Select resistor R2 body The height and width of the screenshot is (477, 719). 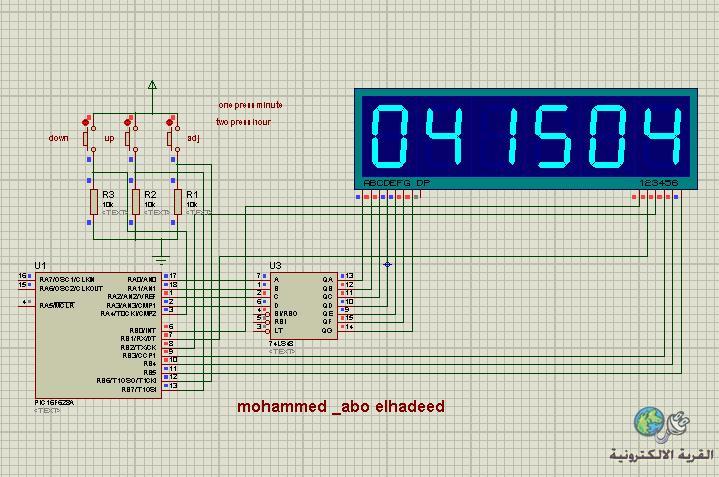[136, 201]
